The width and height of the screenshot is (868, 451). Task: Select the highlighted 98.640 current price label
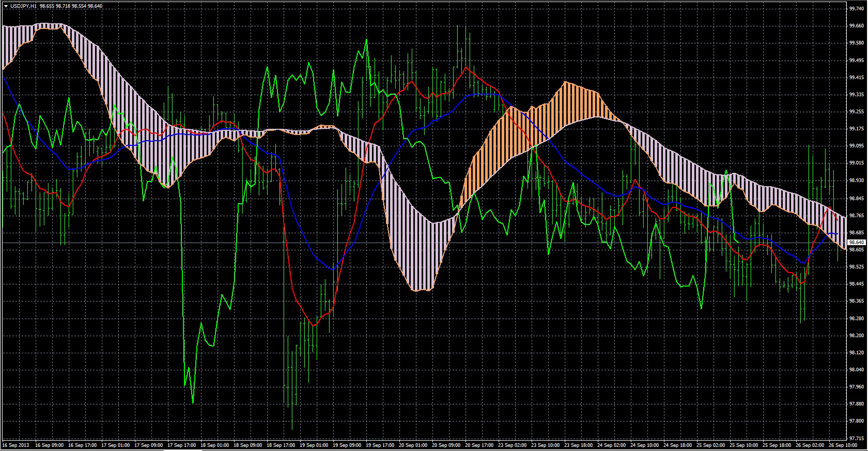(856, 242)
